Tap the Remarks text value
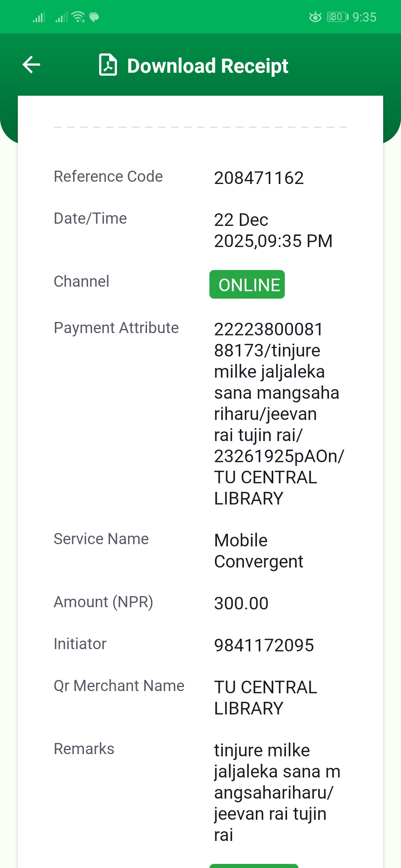Image resolution: width=401 pixels, height=868 pixels. (277, 792)
